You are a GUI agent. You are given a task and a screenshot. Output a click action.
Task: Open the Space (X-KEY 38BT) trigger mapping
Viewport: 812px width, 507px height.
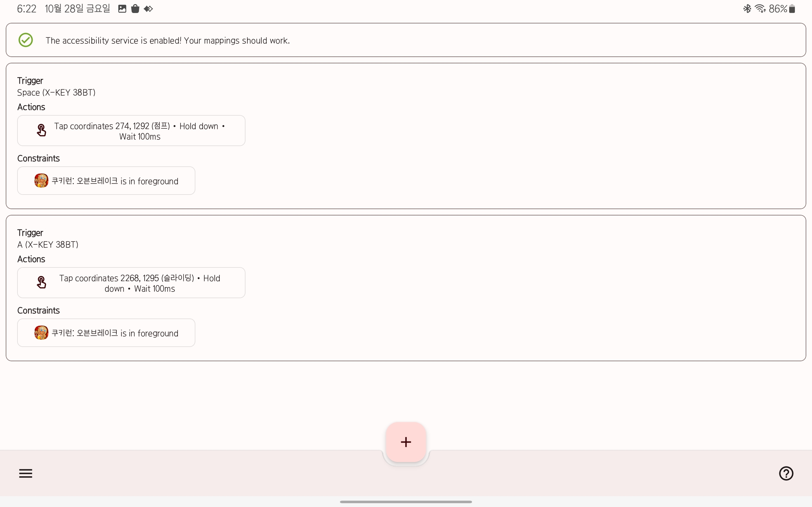click(x=56, y=93)
